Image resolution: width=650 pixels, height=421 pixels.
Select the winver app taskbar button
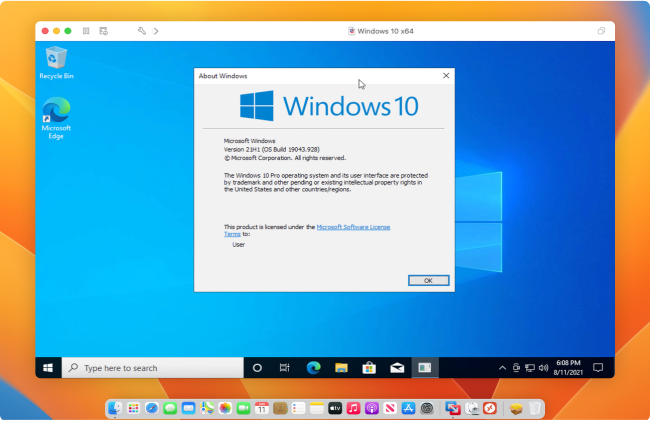(x=425, y=368)
